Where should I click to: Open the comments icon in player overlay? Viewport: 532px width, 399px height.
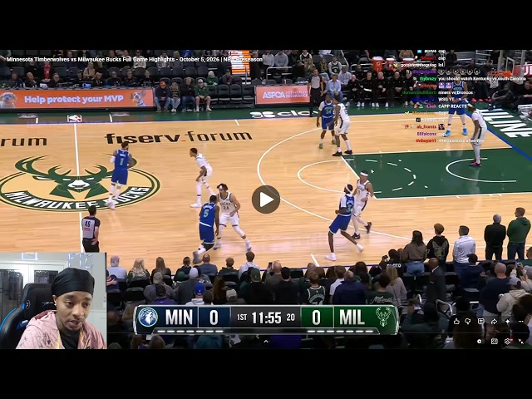(480, 321)
